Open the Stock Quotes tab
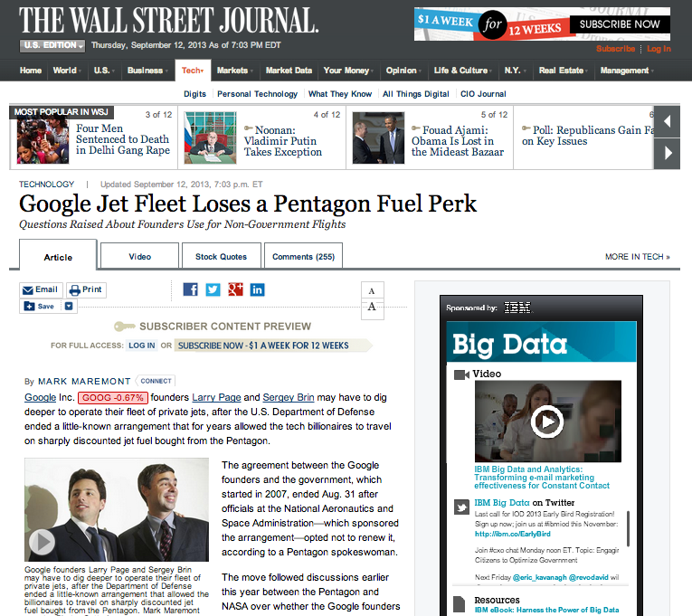 pos(221,257)
